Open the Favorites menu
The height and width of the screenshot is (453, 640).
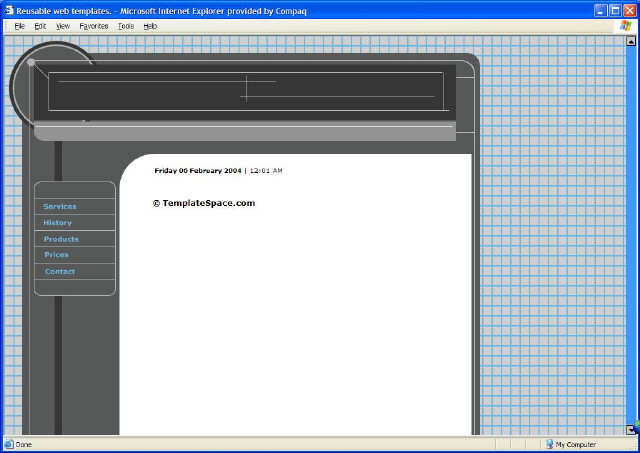[93, 26]
